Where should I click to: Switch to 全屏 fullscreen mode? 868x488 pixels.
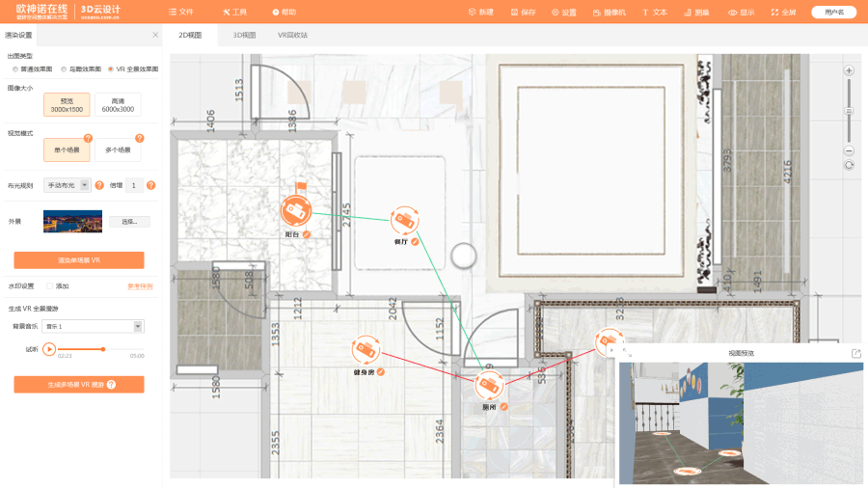pyautogui.click(x=783, y=13)
